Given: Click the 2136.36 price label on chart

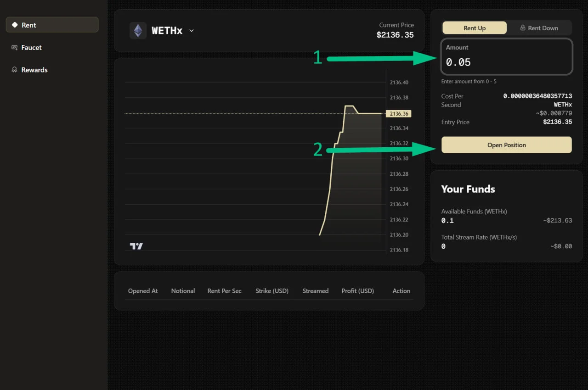Looking at the screenshot, I should tap(398, 113).
